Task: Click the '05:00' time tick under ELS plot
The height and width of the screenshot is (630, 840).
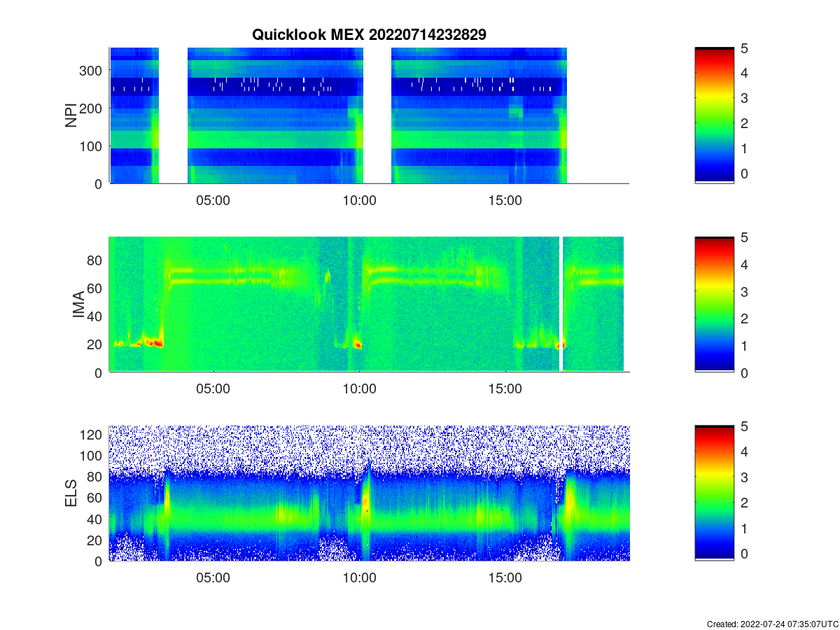Action: [213, 578]
